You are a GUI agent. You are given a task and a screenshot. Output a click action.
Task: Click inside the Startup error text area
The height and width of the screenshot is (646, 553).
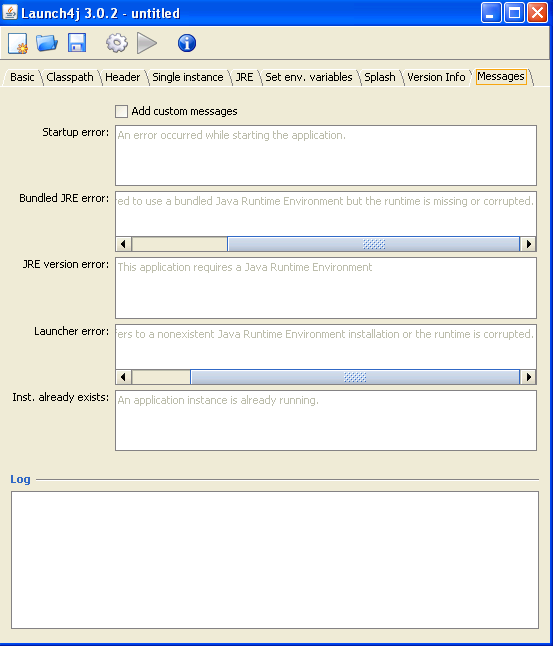[326, 155]
